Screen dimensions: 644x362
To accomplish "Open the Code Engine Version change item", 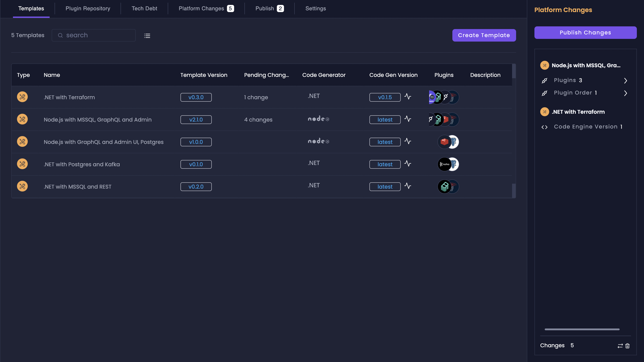I will tap(585, 127).
